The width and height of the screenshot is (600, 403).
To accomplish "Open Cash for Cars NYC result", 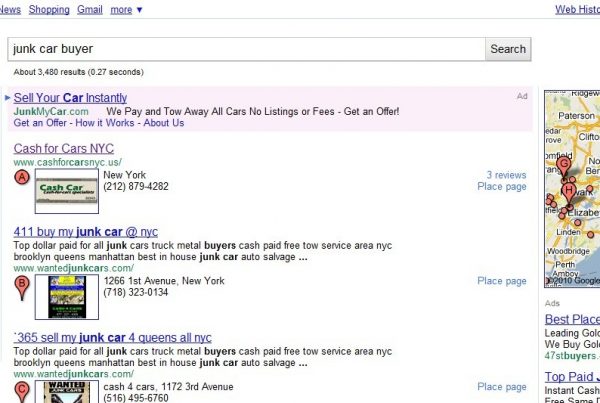I will 64,148.
